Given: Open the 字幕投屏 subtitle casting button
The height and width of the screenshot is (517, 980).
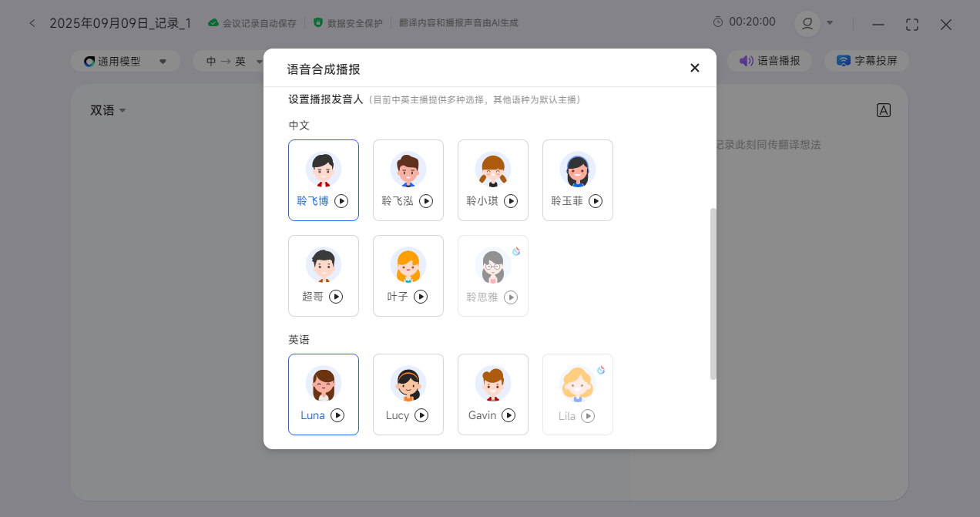Looking at the screenshot, I should click(867, 61).
